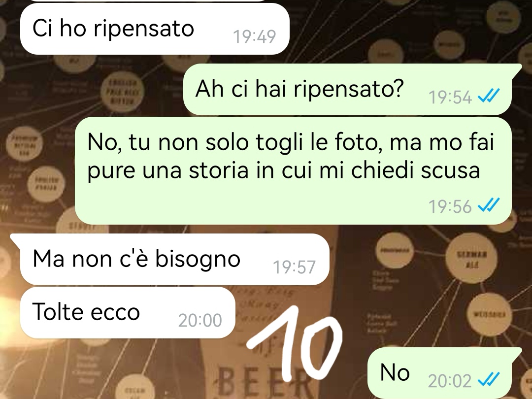The height and width of the screenshot is (399, 532).
Task: Click the 19:57 timestamp
Action: pos(295,267)
